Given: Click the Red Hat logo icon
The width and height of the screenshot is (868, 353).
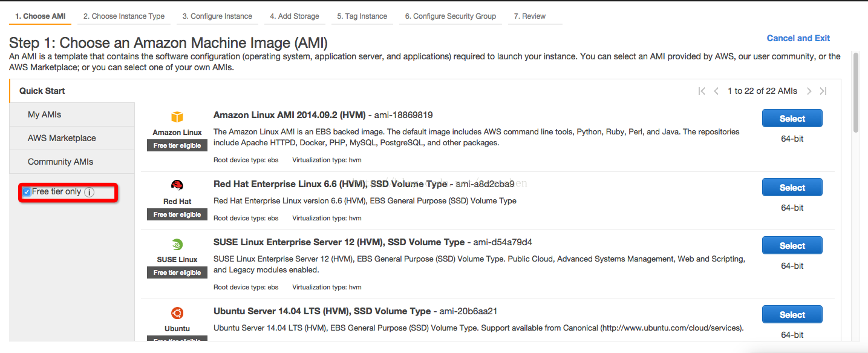Looking at the screenshot, I should click(x=177, y=186).
